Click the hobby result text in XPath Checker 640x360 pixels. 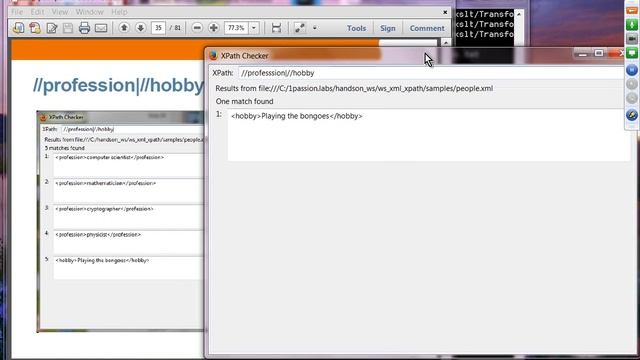point(297,116)
